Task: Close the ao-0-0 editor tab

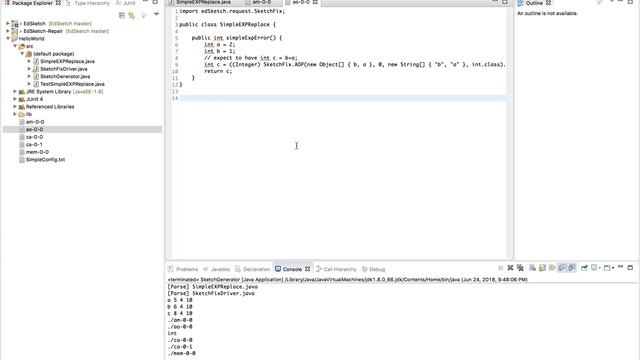Action: 315,2
